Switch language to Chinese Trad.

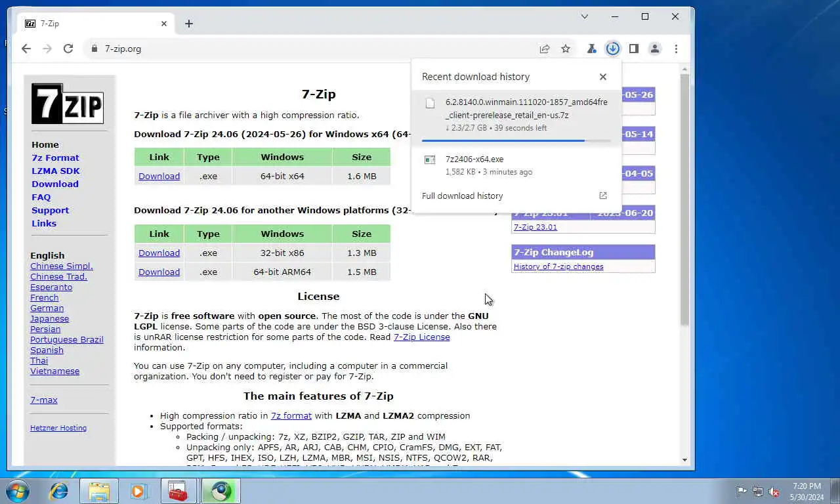(x=58, y=276)
